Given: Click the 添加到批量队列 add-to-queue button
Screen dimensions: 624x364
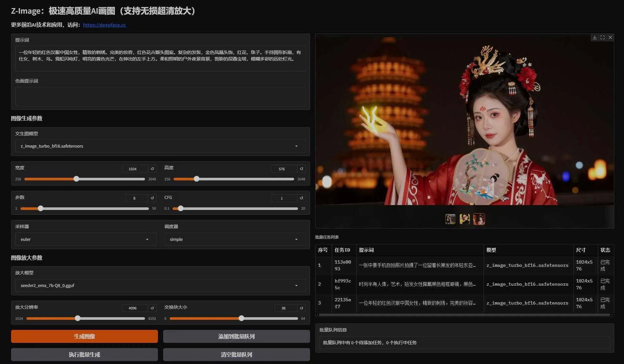Looking at the screenshot, I should tap(236, 336).
